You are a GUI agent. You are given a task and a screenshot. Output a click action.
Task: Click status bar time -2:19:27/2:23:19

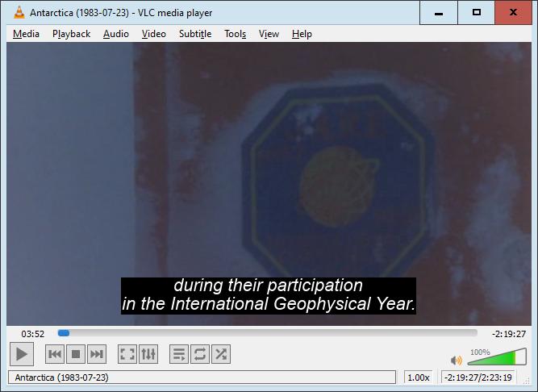pos(478,377)
